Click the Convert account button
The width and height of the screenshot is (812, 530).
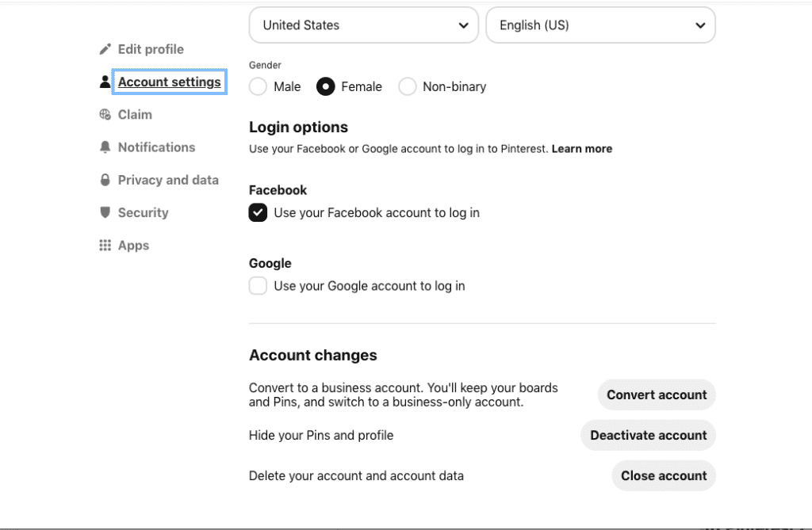pyautogui.click(x=657, y=395)
